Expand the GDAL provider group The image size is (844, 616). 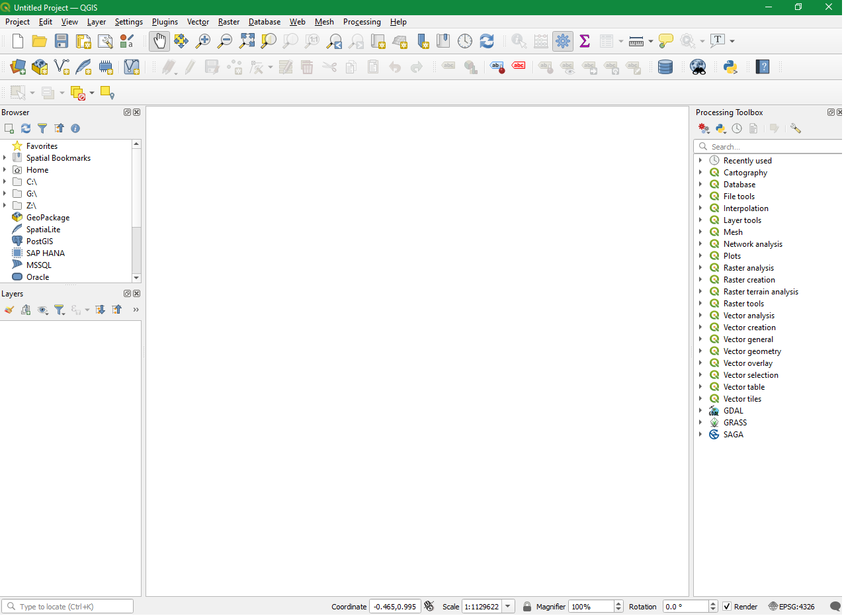[700, 411]
